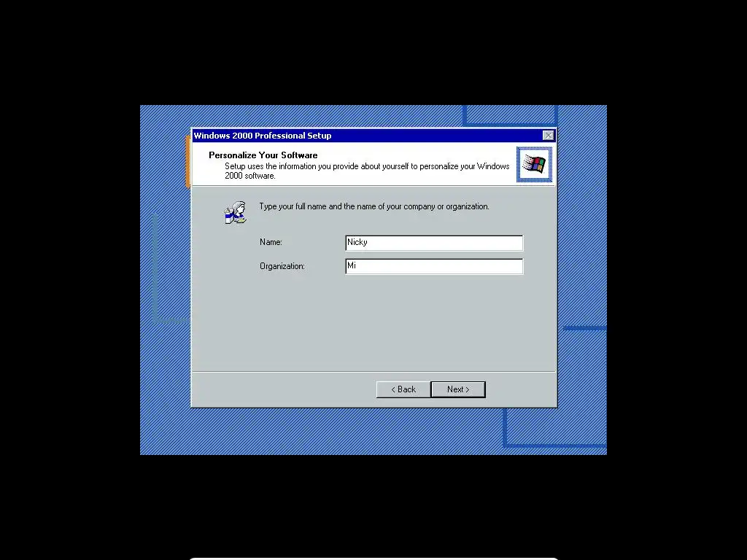Click the Name: label
The width and height of the screenshot is (747, 560).
271,242
